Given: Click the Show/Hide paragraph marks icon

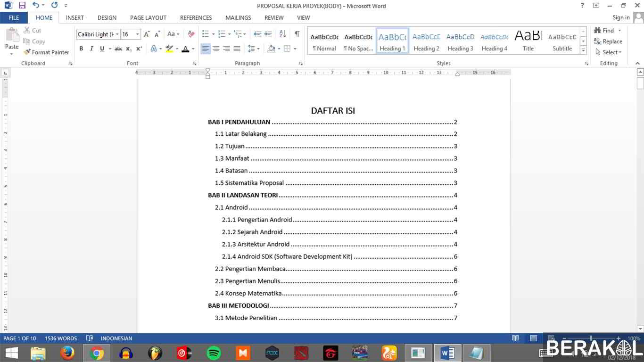Looking at the screenshot, I should [x=297, y=34].
